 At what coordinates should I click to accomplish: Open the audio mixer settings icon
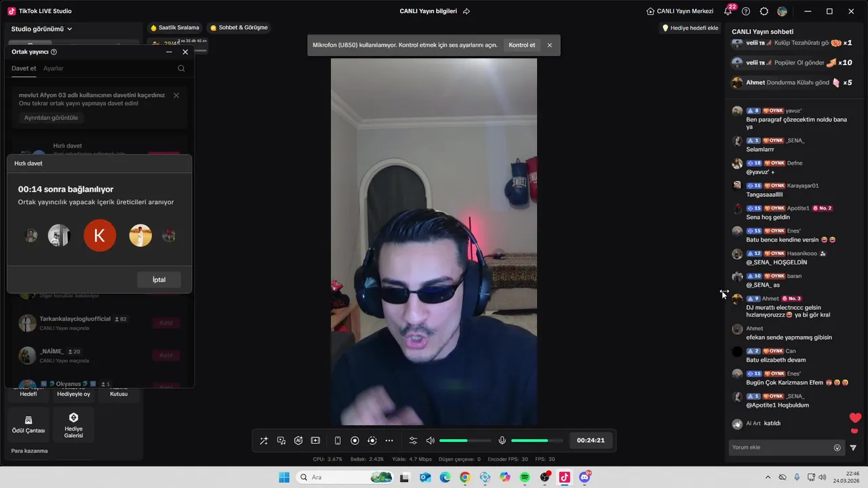(x=413, y=441)
